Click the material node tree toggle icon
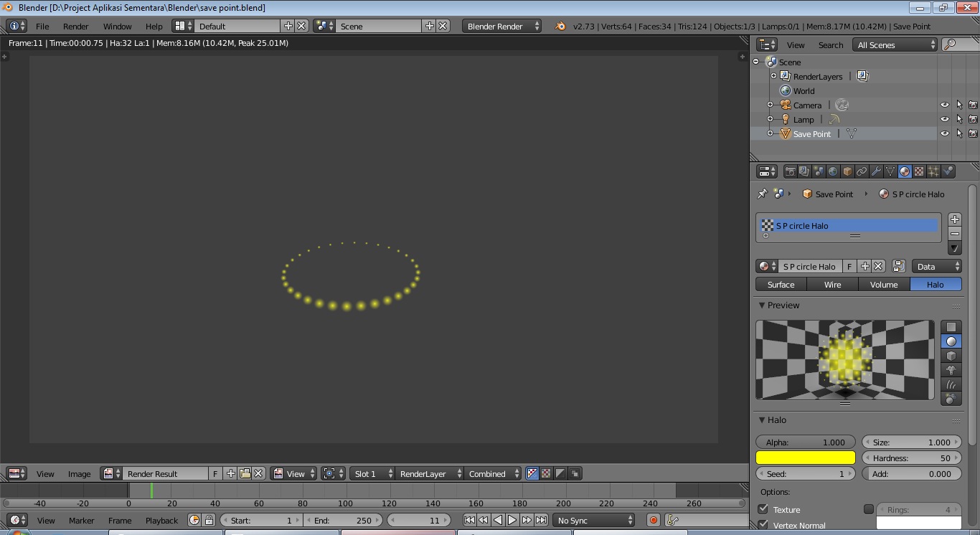980x535 pixels. (x=898, y=266)
